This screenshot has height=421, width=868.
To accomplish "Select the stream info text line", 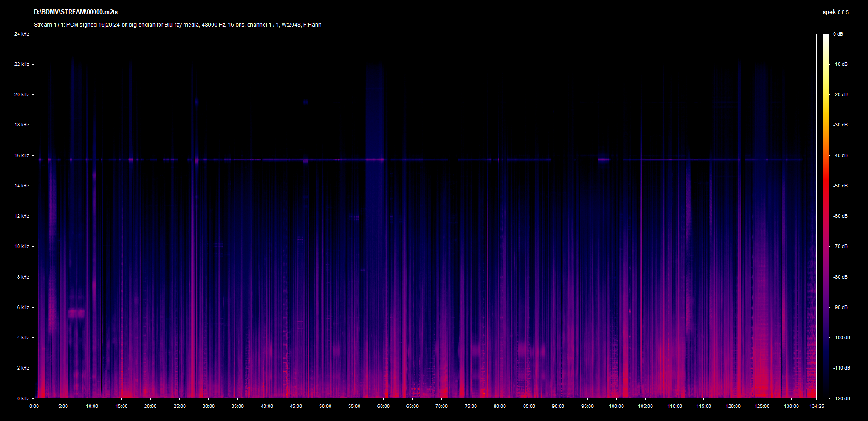I will click(x=177, y=25).
